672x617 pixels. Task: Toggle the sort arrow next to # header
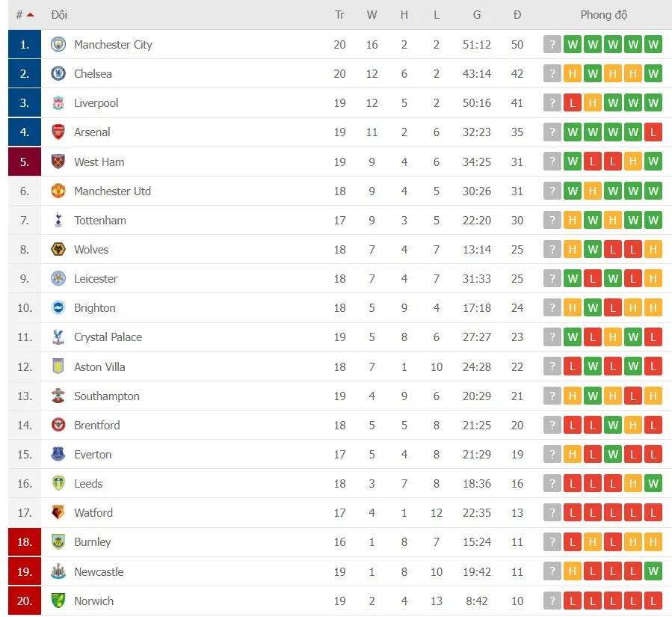tap(31, 13)
